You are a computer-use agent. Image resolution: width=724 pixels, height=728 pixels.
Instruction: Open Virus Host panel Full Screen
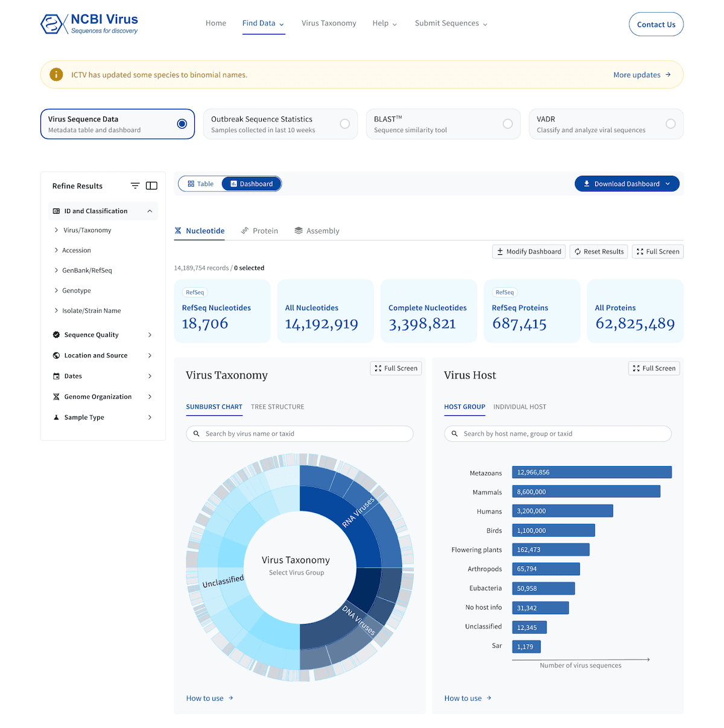tap(654, 368)
